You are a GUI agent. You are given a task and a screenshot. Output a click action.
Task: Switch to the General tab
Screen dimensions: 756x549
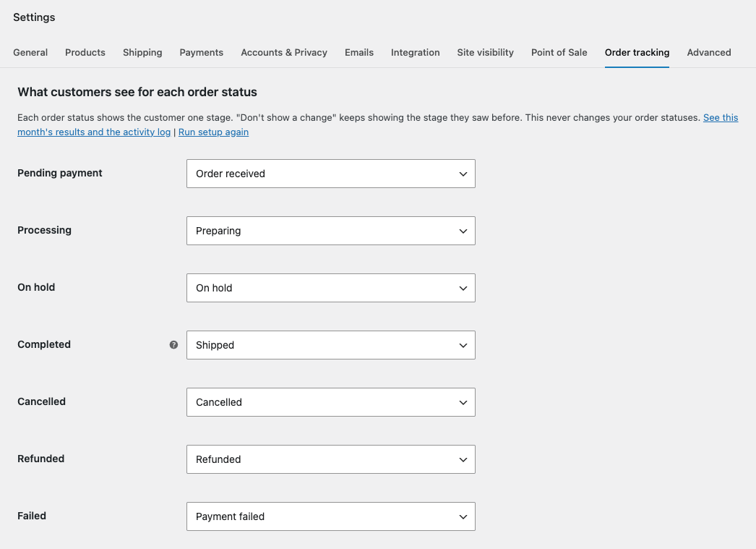30,53
